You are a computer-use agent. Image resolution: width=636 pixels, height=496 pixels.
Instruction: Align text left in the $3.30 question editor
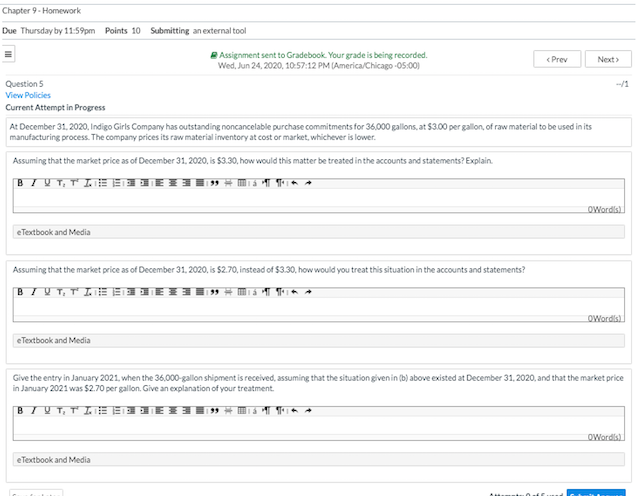tap(159, 183)
